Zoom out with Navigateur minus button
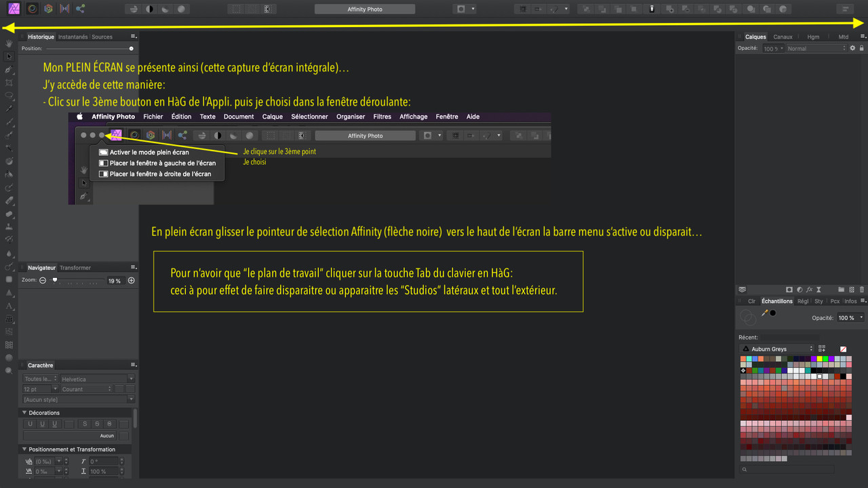Screen dimensions: 868x488 click(43, 281)
